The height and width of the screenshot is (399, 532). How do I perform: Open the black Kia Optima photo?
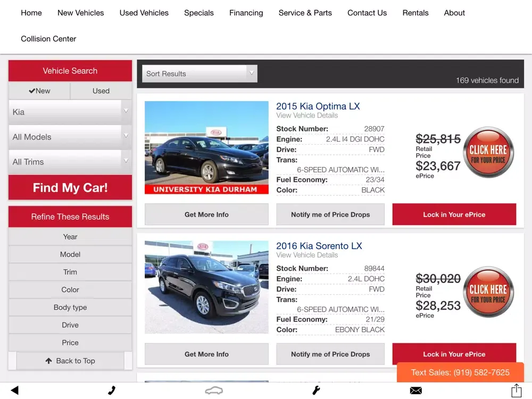(206, 147)
